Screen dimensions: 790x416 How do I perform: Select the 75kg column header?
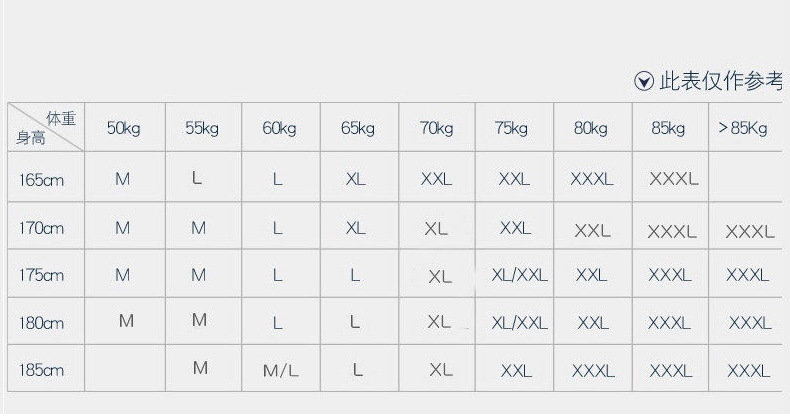click(510, 128)
